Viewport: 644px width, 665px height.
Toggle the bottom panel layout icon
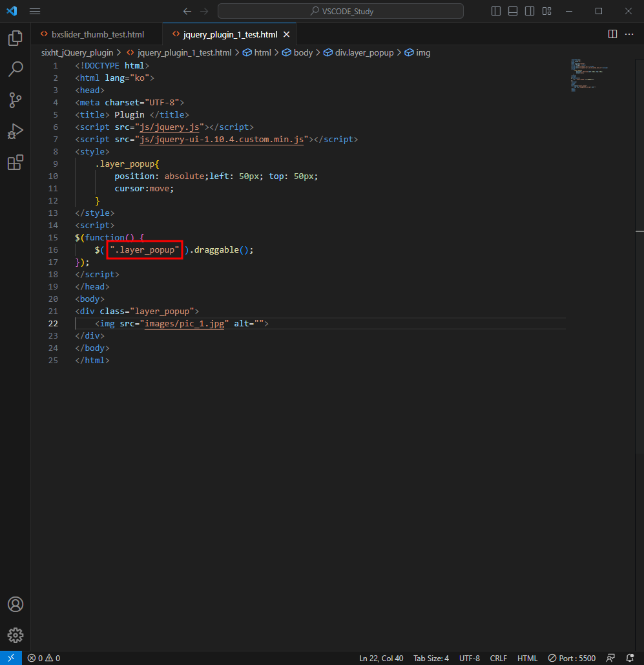(513, 11)
